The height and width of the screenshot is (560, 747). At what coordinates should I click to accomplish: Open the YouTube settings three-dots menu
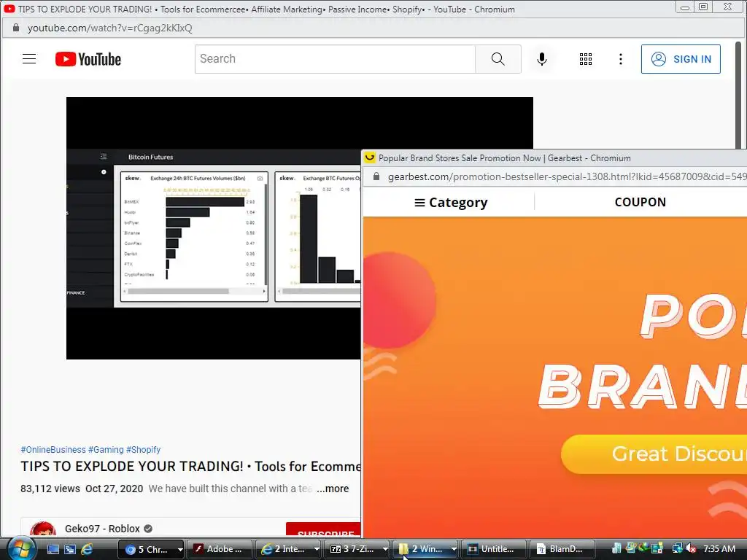tap(620, 59)
